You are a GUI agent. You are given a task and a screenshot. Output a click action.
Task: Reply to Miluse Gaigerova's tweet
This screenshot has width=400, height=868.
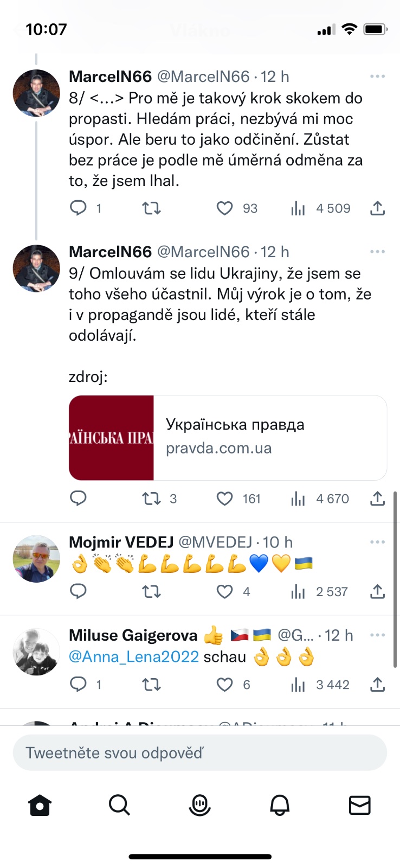click(79, 685)
